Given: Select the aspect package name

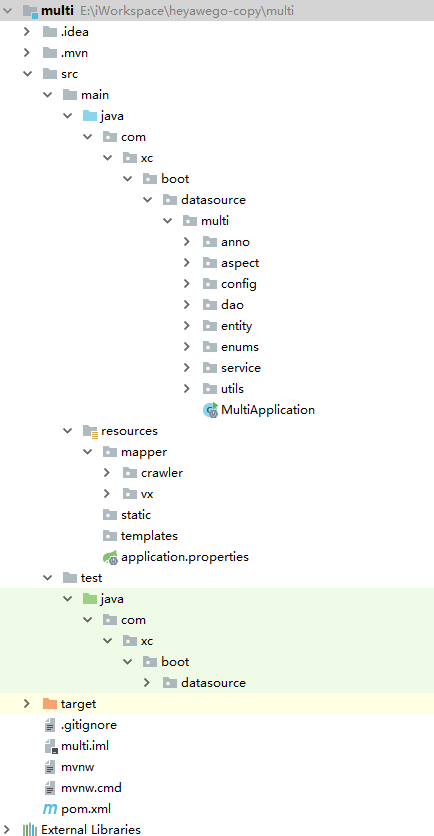Looking at the screenshot, I should click(240, 263).
